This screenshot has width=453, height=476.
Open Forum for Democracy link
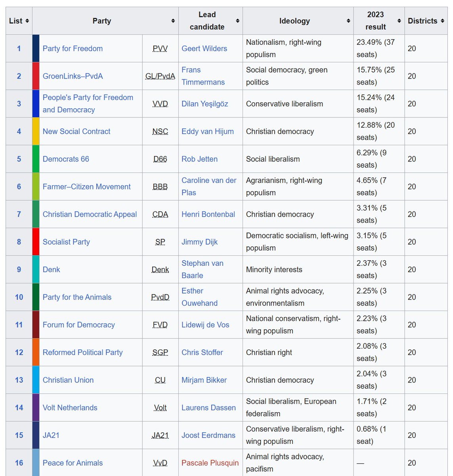(78, 325)
